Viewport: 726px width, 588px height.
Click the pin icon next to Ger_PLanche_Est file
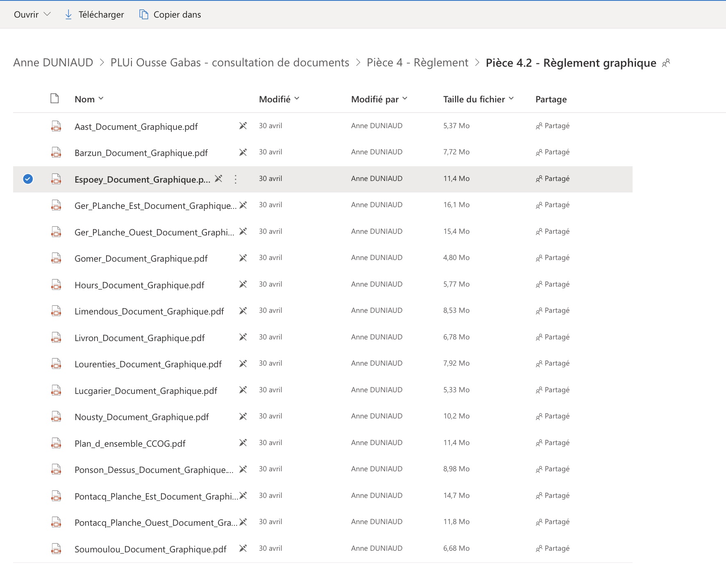click(x=243, y=205)
